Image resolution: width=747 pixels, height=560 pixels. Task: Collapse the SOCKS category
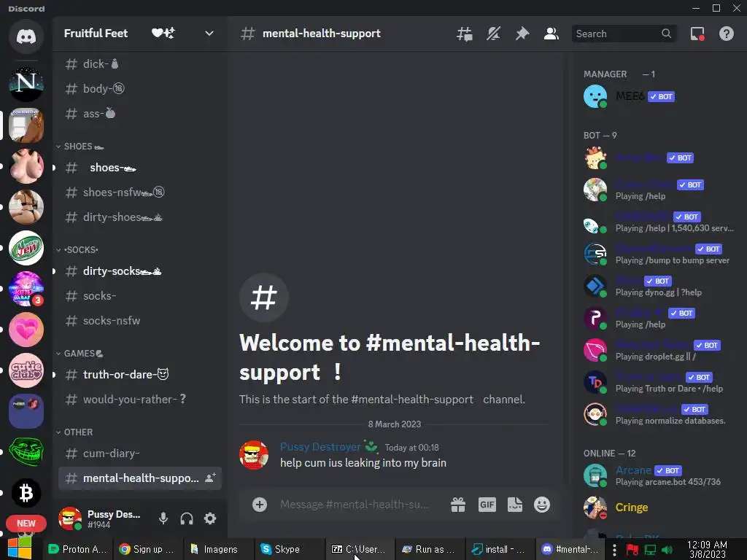pyautogui.click(x=77, y=249)
